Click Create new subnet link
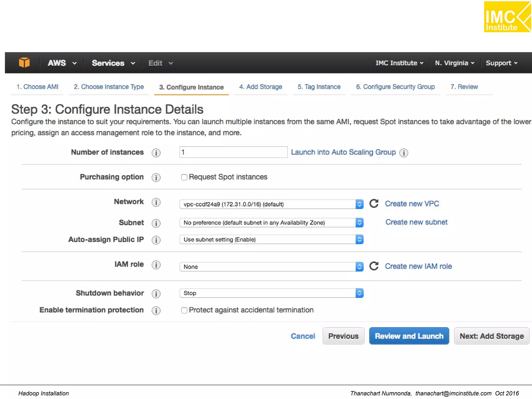This screenshot has width=532, height=399. tap(416, 222)
